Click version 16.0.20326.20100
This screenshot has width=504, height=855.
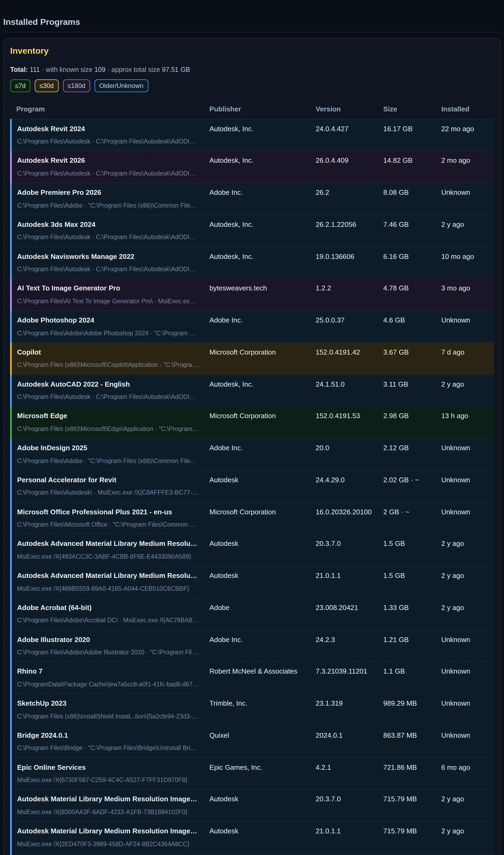tap(343, 512)
